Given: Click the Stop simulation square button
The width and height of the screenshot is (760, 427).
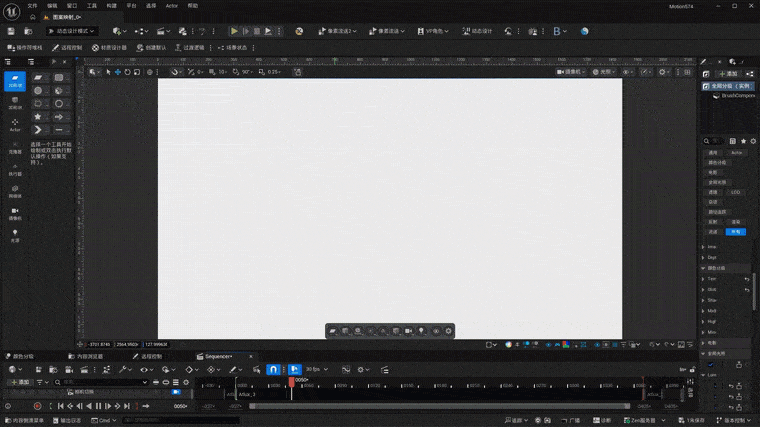Looking at the screenshot, I should (x=257, y=31).
